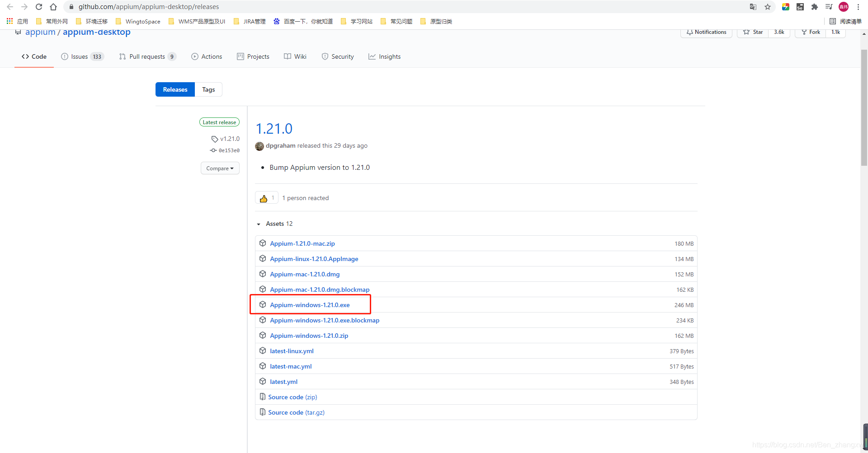Click the browser back arrow

(x=10, y=7)
